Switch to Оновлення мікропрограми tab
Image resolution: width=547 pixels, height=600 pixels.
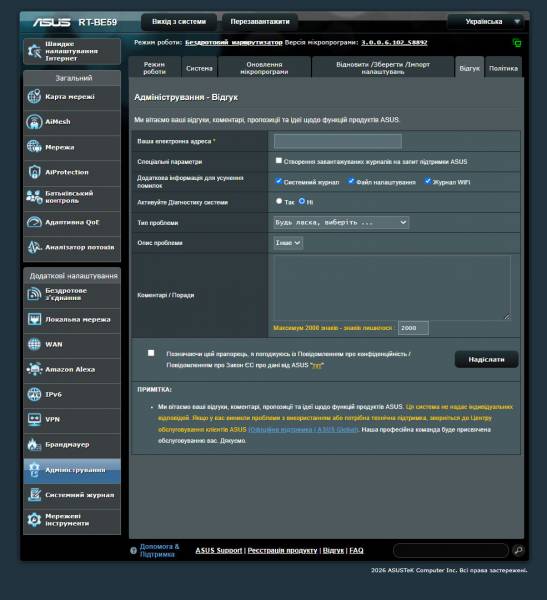264,68
